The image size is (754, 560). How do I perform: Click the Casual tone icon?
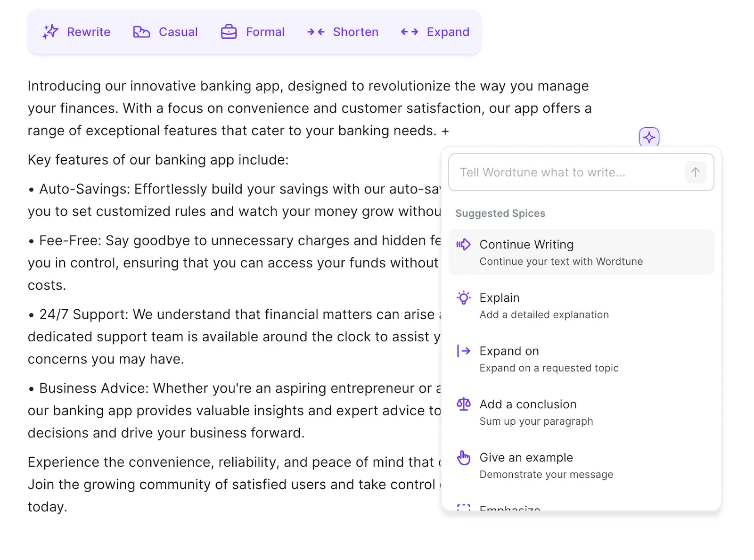coord(141,32)
